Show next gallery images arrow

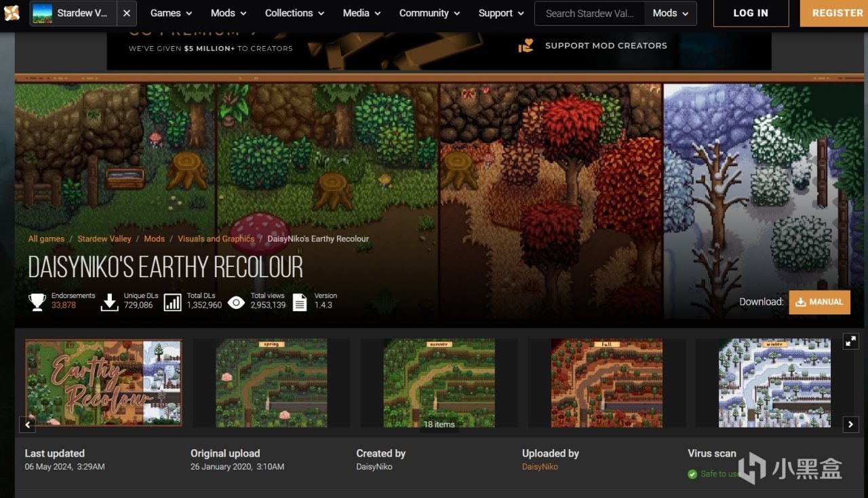coord(851,425)
